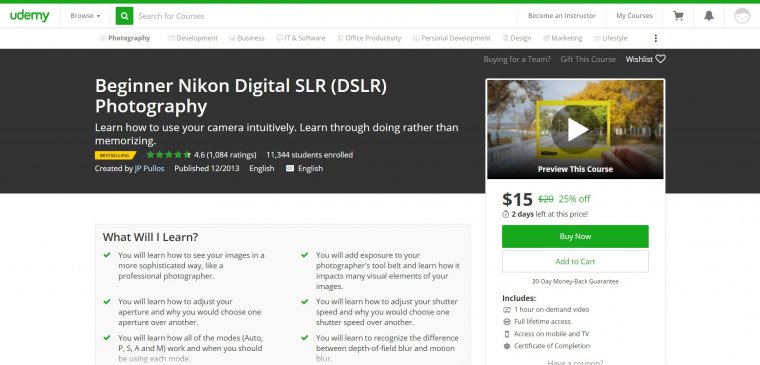Play the course preview video
The image size is (760, 365).
575,129
